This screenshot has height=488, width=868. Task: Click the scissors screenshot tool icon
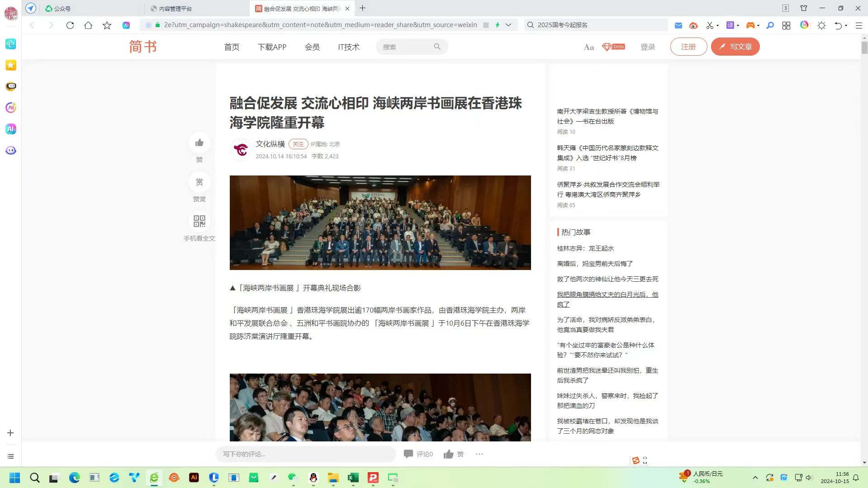[710, 25]
